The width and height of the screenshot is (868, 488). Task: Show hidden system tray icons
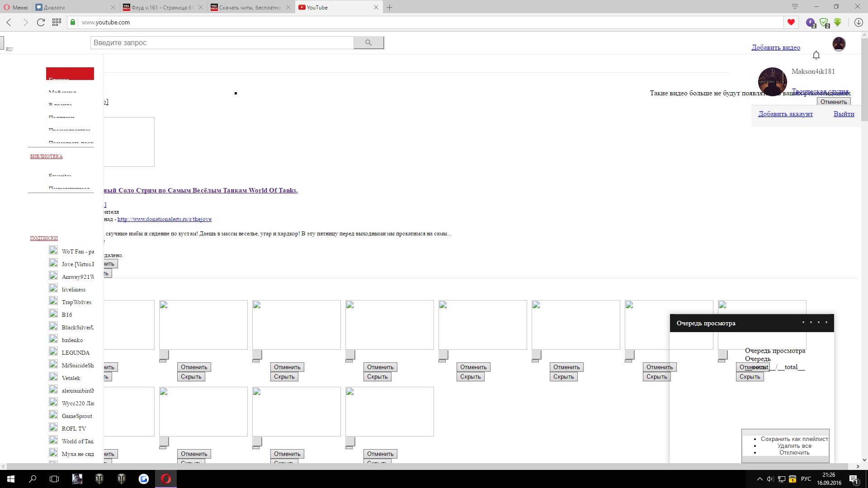point(760,479)
